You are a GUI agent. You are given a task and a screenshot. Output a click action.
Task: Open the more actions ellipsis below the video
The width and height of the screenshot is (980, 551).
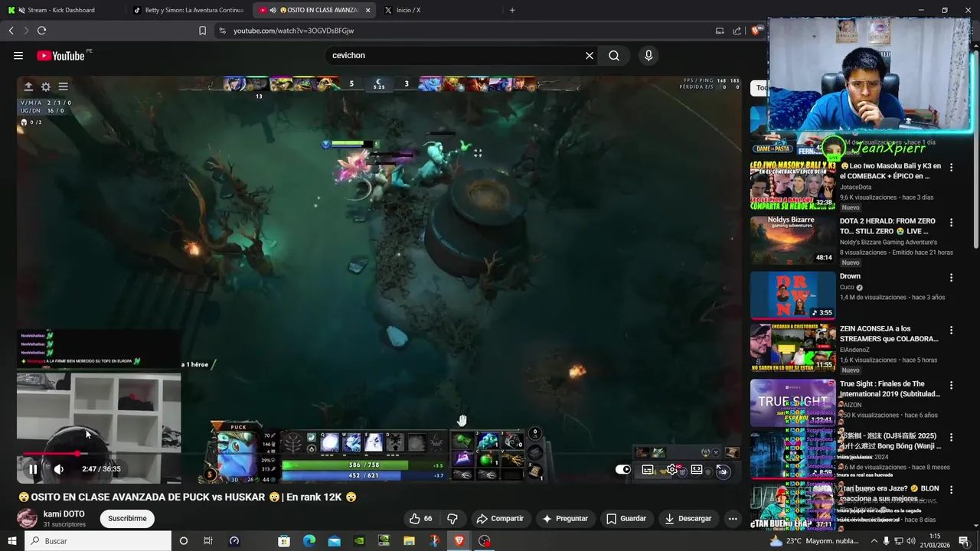click(x=733, y=518)
